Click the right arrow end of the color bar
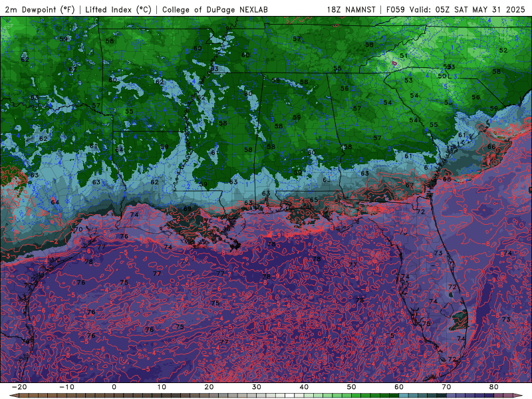The height and width of the screenshot is (399, 532). (519, 396)
